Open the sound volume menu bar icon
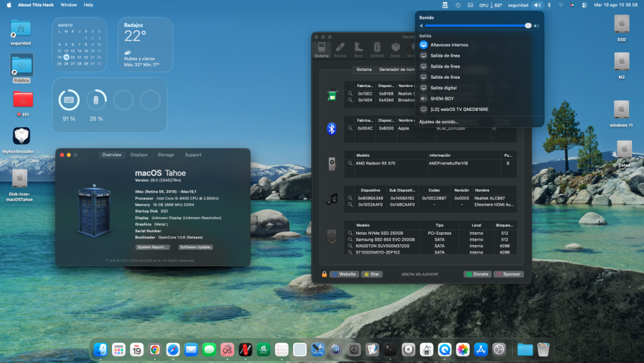 pyautogui.click(x=537, y=5)
